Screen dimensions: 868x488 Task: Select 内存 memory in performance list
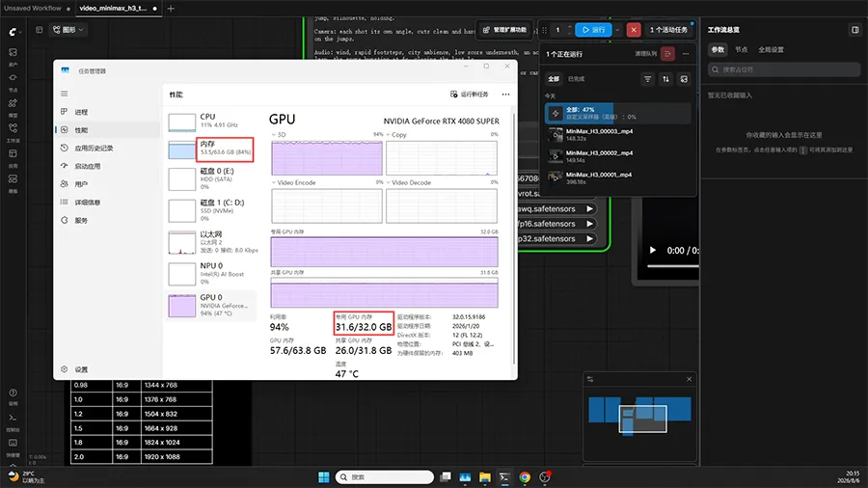click(x=211, y=149)
